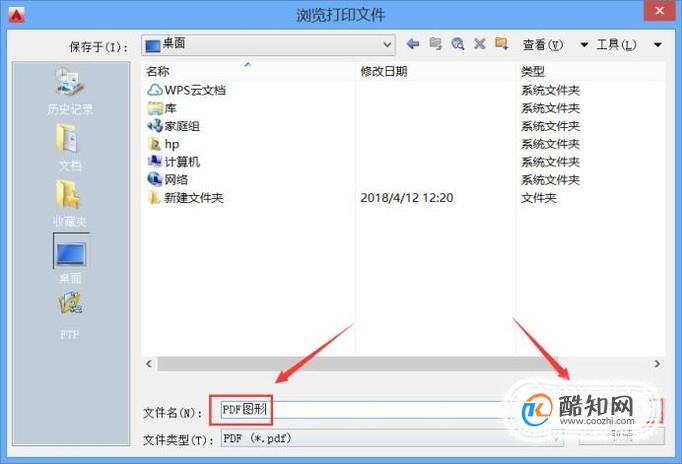Screen dimensions: 682x464
Task: Sort files by 名称 column header
Action: coord(157,71)
